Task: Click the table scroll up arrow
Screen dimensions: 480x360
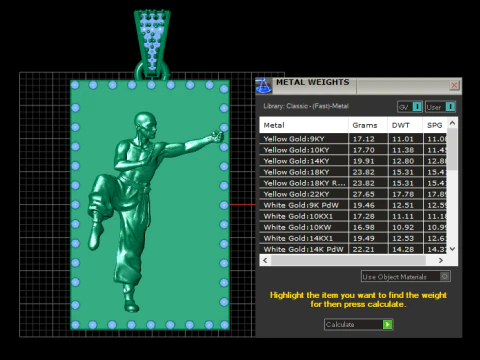Action: [452, 123]
